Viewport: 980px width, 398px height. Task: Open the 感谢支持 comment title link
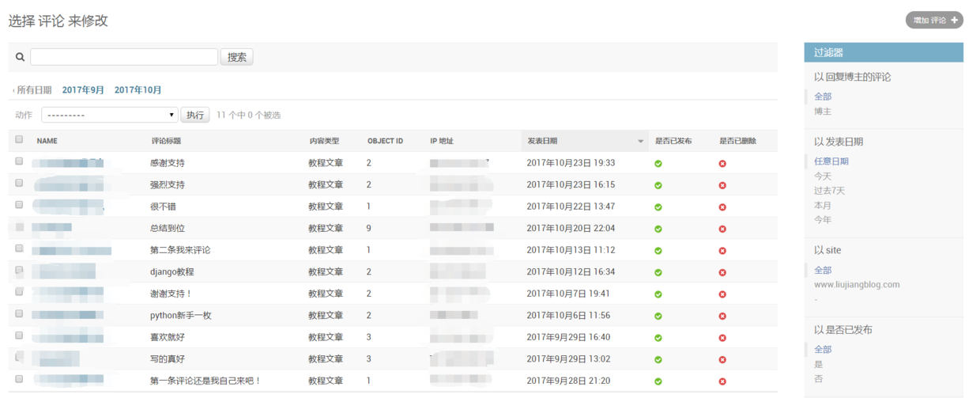tap(168, 163)
